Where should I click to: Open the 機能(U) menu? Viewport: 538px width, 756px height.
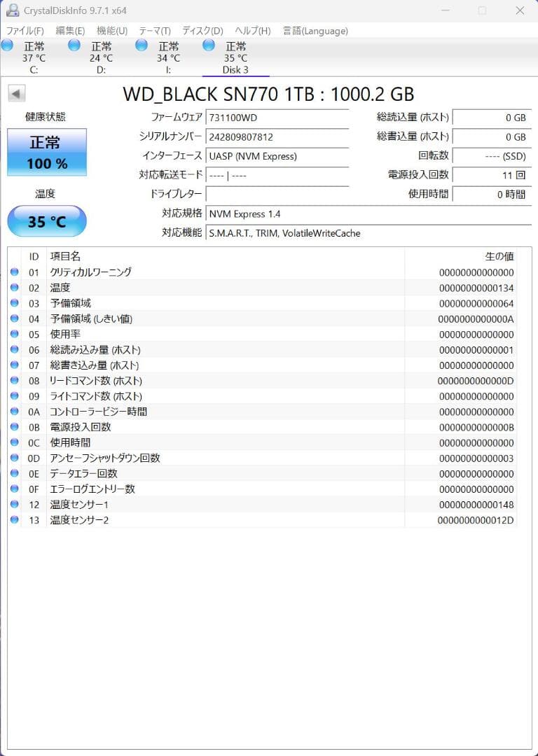112,31
